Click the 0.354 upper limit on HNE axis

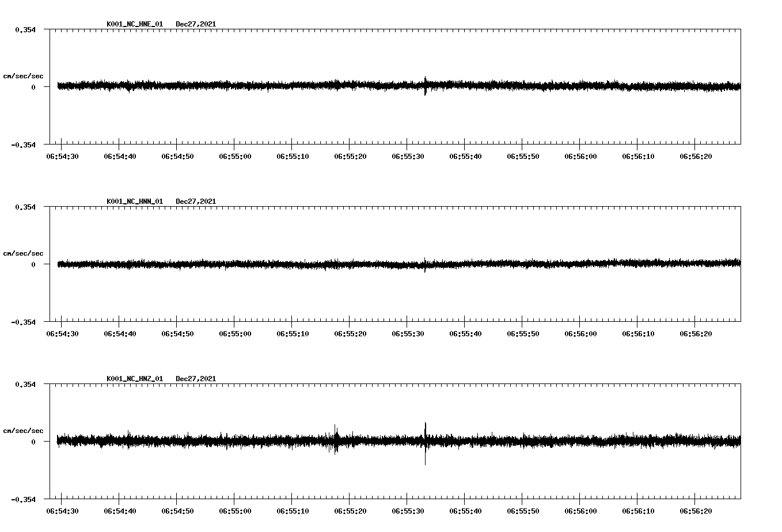tap(25, 29)
